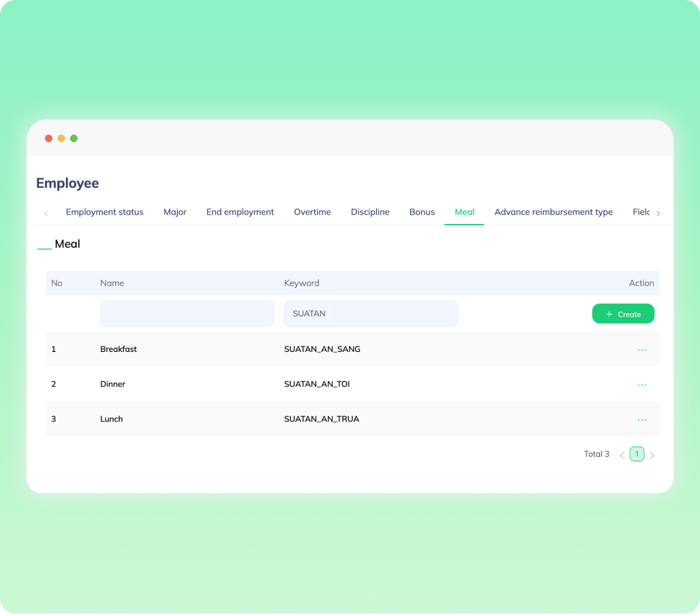Open the Discipline tab

coord(370,212)
